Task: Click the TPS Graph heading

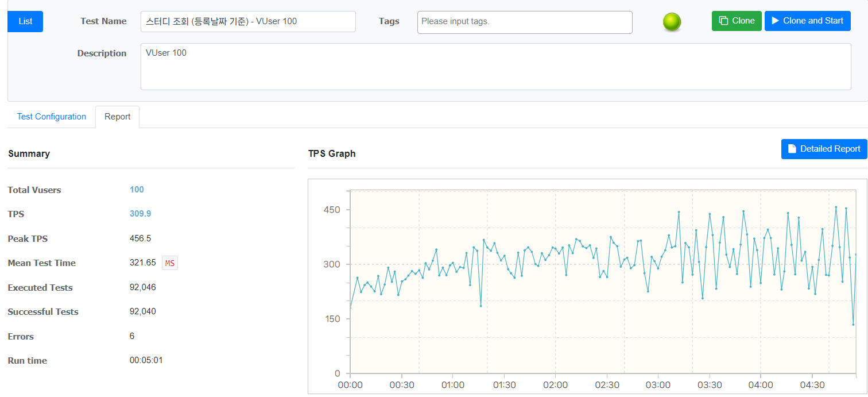Action: [x=332, y=154]
